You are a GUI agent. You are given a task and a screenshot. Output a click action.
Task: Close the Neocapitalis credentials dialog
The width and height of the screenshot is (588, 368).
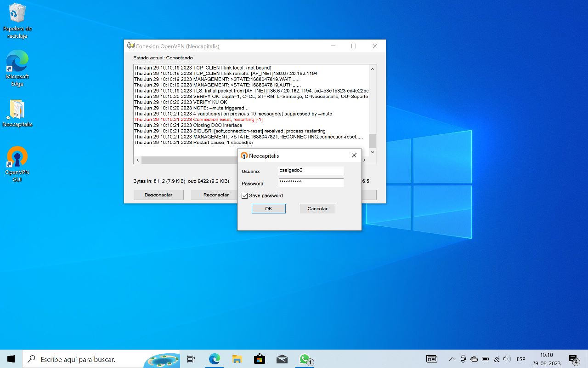pyautogui.click(x=354, y=155)
